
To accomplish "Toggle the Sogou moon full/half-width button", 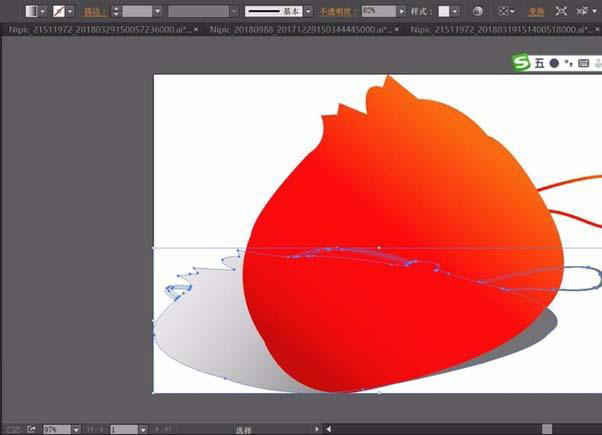I will (x=554, y=63).
